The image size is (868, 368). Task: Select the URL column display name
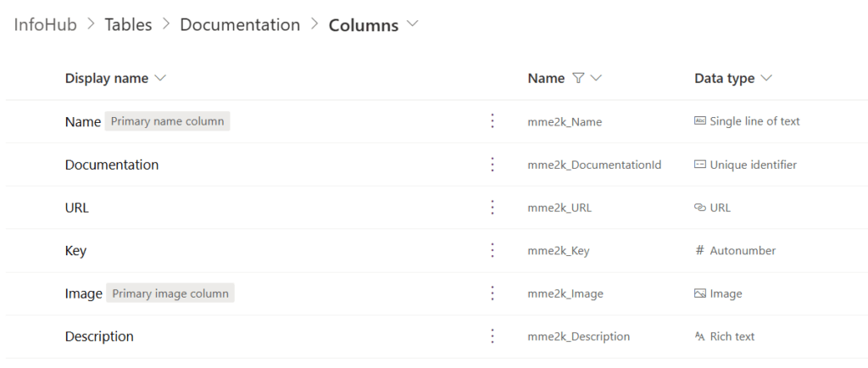click(77, 208)
